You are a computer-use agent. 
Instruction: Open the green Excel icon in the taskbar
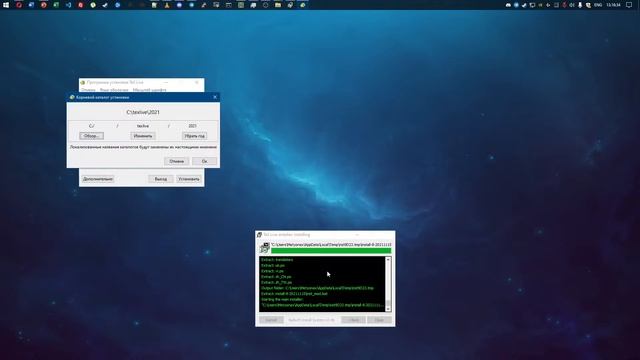click(56, 5)
